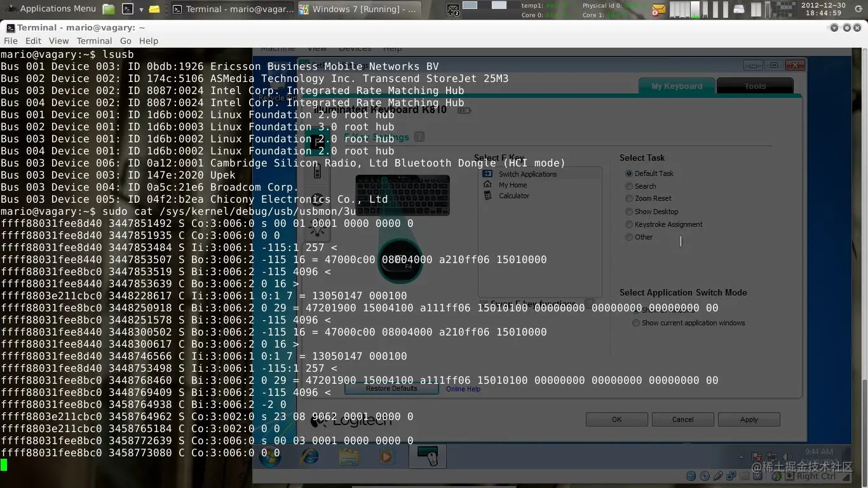Click the white drive icon in the panel

coord(739,10)
